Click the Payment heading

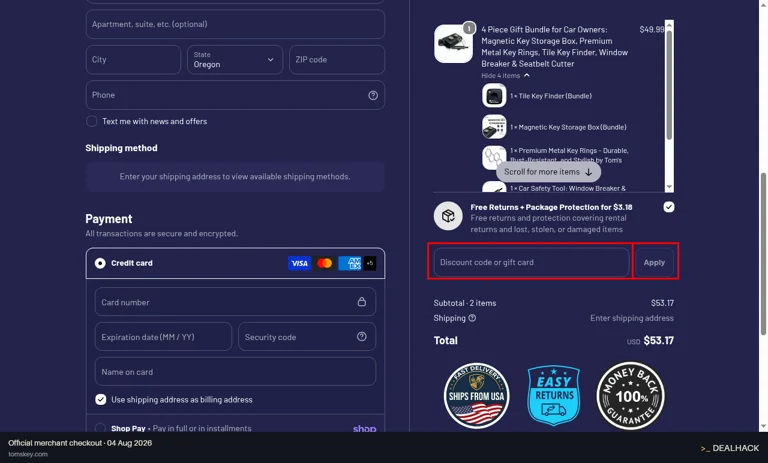pos(109,219)
